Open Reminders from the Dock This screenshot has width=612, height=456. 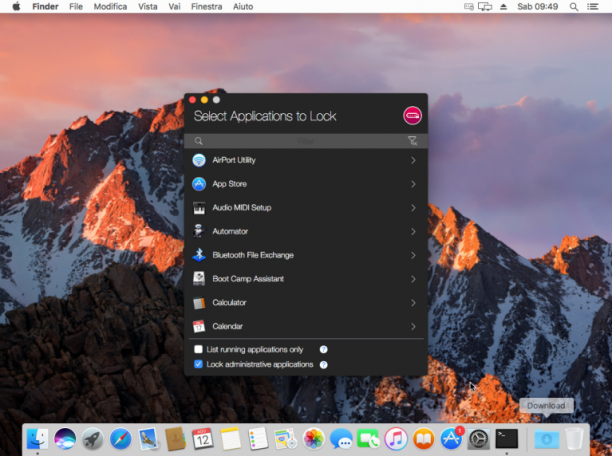[x=258, y=438]
